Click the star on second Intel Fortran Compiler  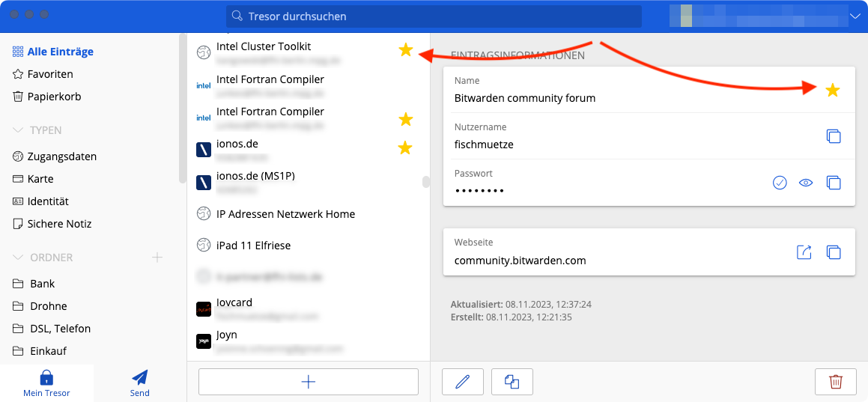pos(406,118)
